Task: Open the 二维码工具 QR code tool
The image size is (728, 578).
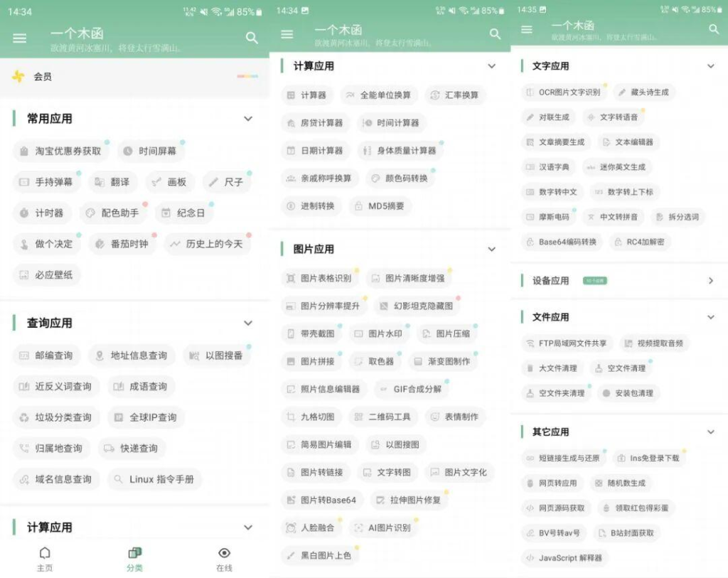Action: pyautogui.click(x=382, y=417)
